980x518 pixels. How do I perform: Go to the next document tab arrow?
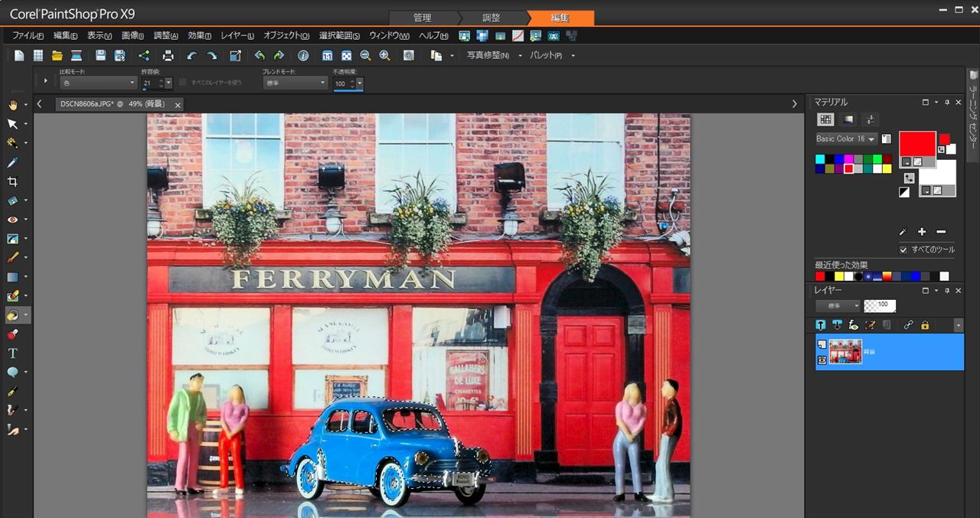point(794,104)
